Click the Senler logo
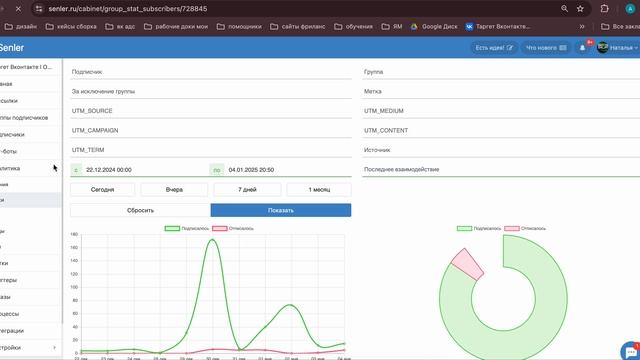This screenshot has width=640, height=360. tap(11, 48)
